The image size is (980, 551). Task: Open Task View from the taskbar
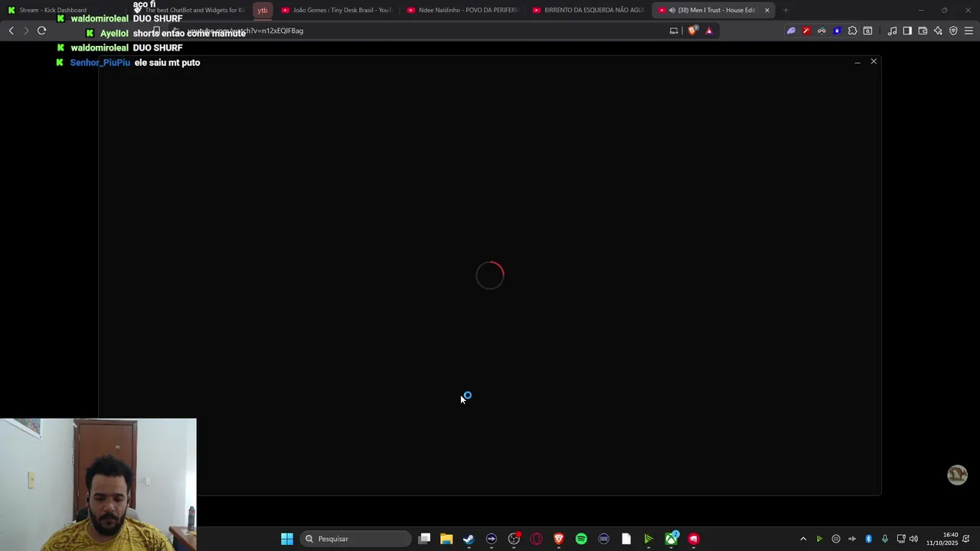pyautogui.click(x=424, y=539)
